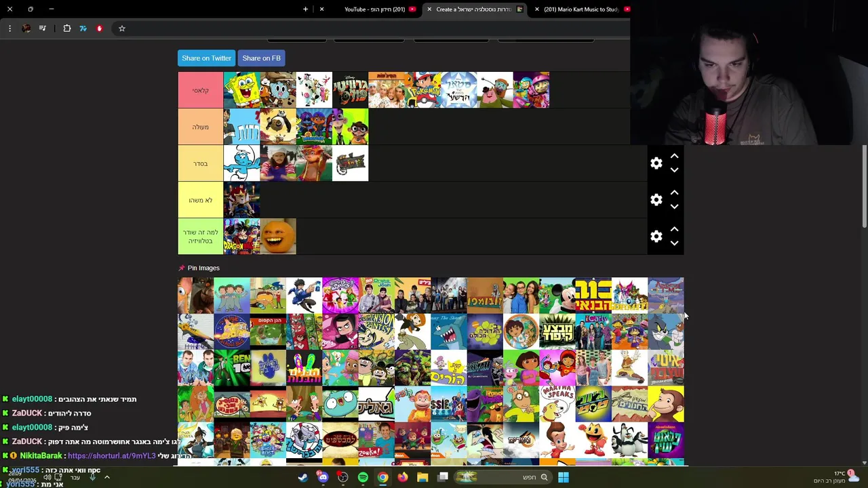
Task: Select the Barney purple dinosaur thumbnail
Action: (x=485, y=404)
